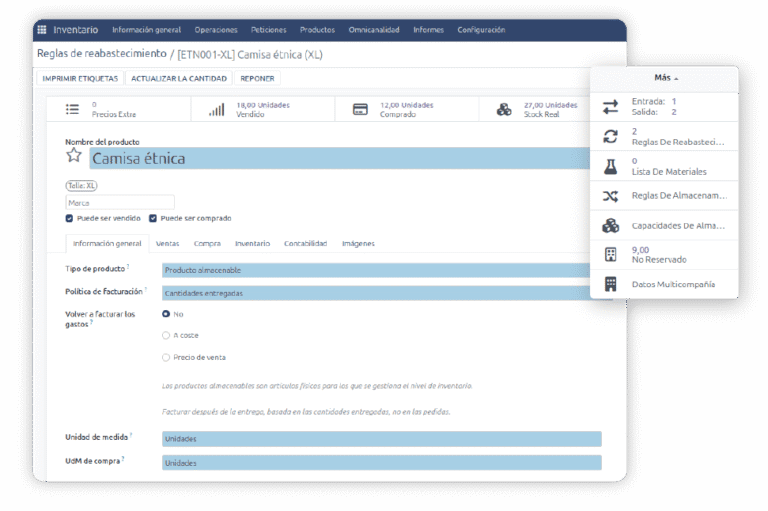Image resolution: width=768 pixels, height=511 pixels.
Task: Open Reglas de Reabastecimiento refresh icon
Action: [610, 137]
